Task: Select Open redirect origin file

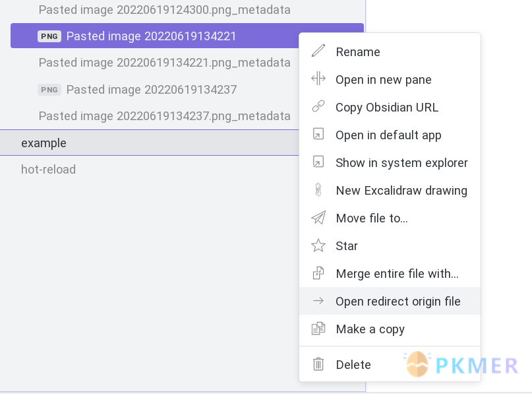Action: coord(390,301)
